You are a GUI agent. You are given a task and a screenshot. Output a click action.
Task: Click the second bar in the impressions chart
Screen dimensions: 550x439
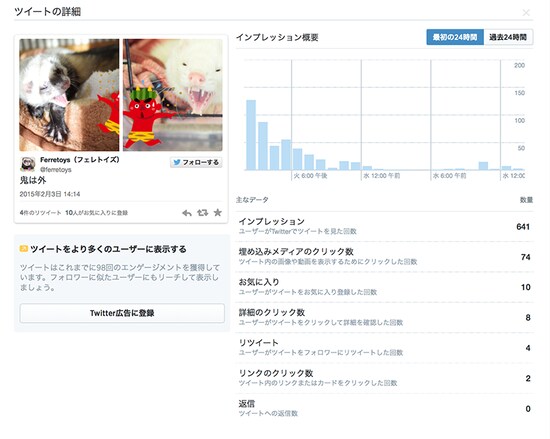tap(263, 146)
